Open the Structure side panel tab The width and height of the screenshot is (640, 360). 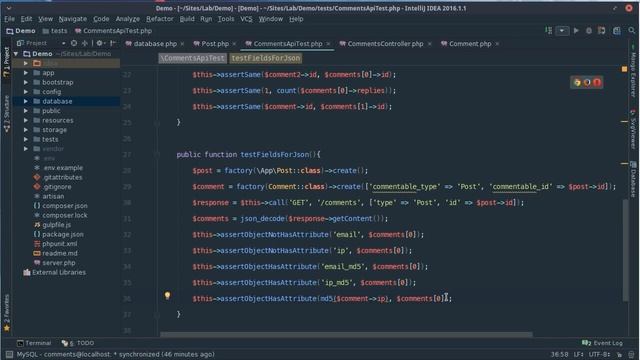pyautogui.click(x=7, y=114)
